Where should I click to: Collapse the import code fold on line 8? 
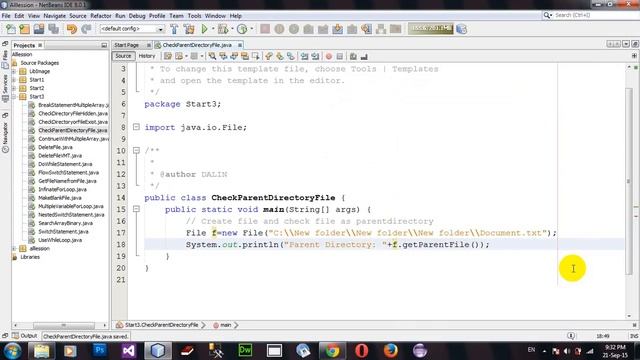click(x=136, y=127)
